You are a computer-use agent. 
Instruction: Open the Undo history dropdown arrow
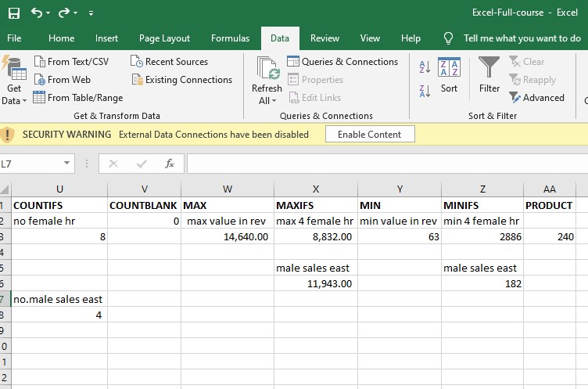48,13
